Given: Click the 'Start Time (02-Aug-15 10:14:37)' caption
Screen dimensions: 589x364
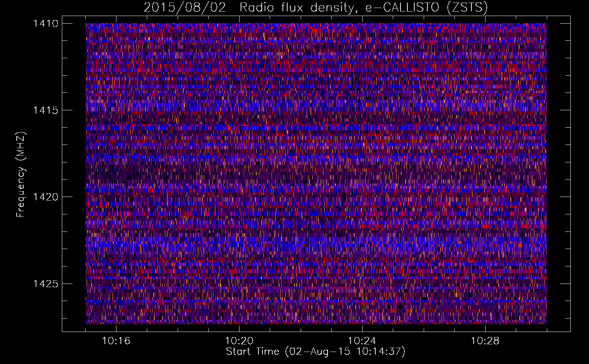Looking at the screenshot, I should [316, 352].
